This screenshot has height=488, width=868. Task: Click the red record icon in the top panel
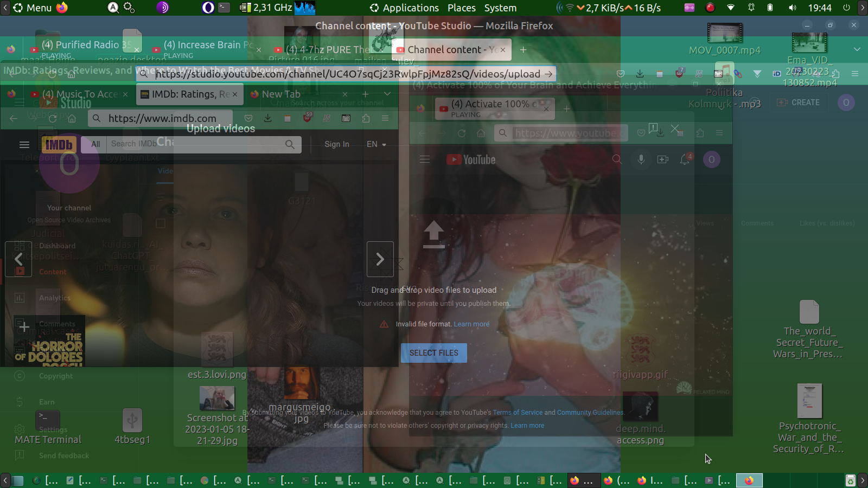(x=710, y=8)
